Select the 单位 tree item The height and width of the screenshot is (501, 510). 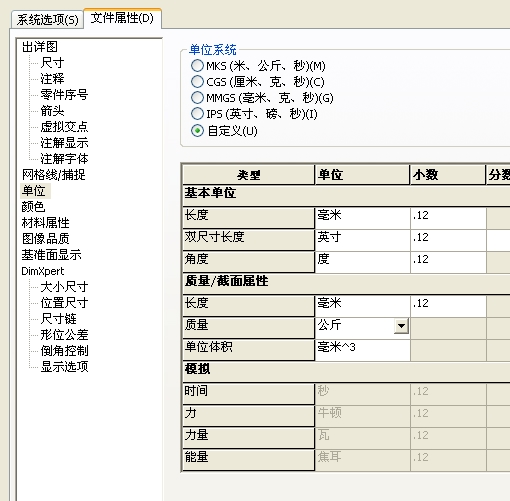pyautogui.click(x=34, y=191)
